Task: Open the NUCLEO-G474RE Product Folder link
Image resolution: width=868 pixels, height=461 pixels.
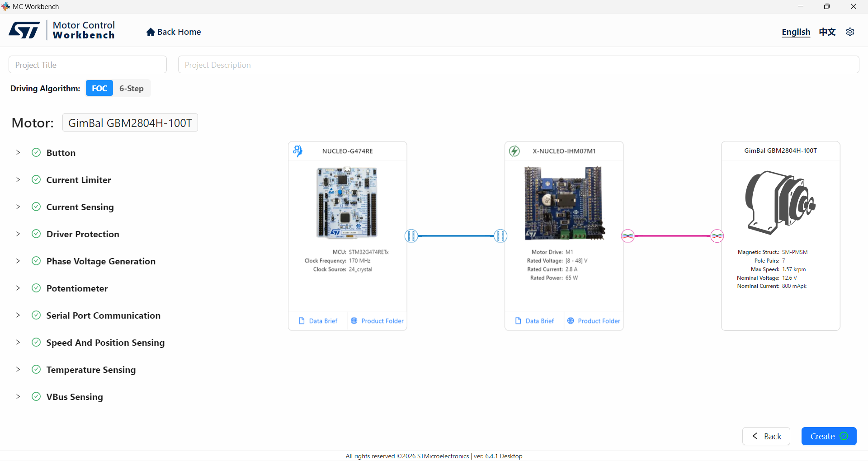Action: click(377, 321)
